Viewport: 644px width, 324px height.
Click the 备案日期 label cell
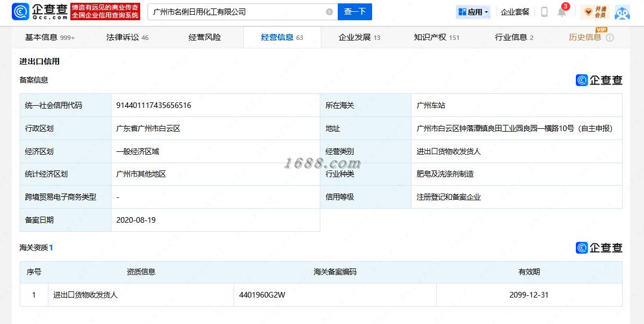(x=66, y=220)
